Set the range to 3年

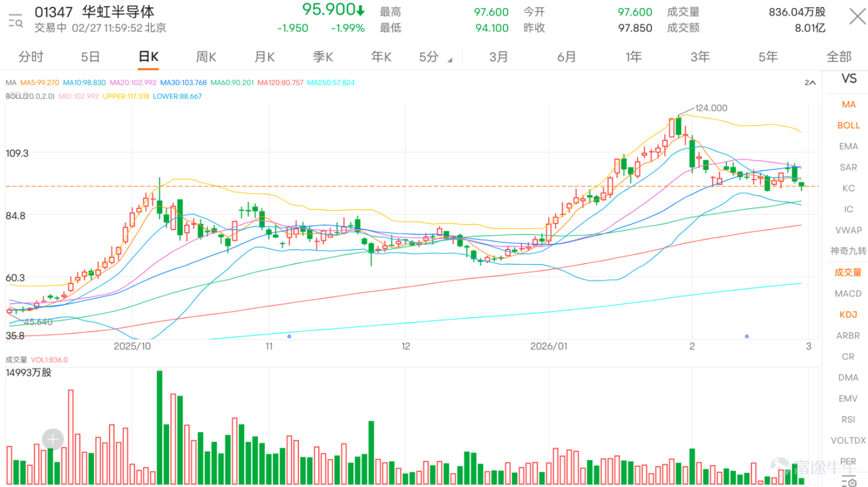[700, 56]
